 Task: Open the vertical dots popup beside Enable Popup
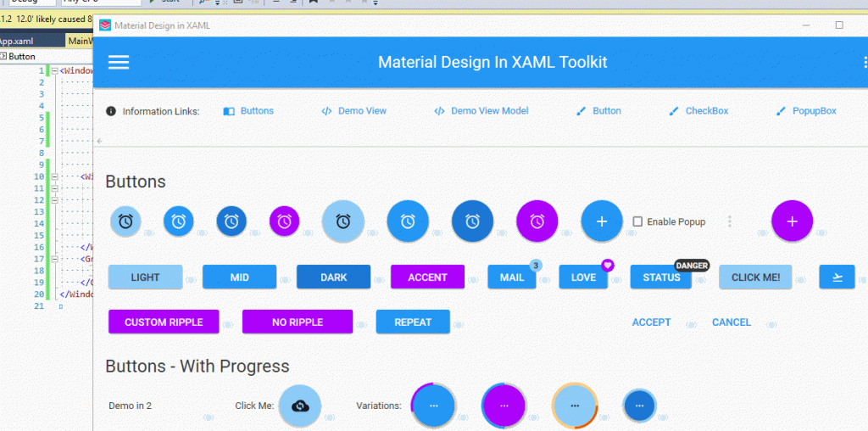[730, 221]
